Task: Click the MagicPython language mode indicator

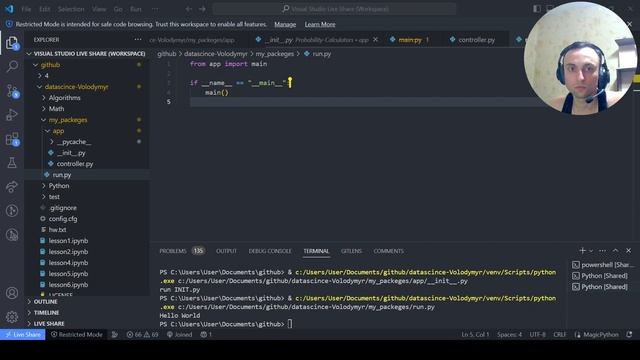Action: [x=600, y=335]
